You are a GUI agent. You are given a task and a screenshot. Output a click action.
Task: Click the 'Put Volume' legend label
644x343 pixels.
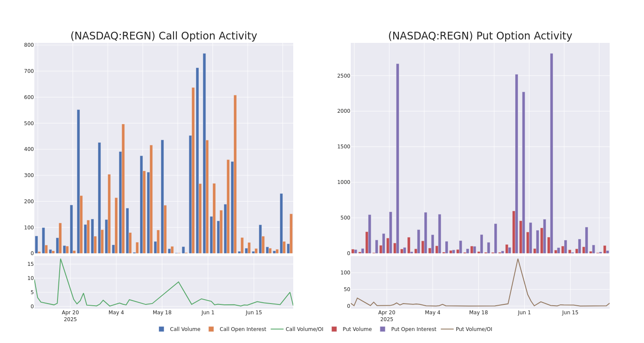[x=357, y=329]
